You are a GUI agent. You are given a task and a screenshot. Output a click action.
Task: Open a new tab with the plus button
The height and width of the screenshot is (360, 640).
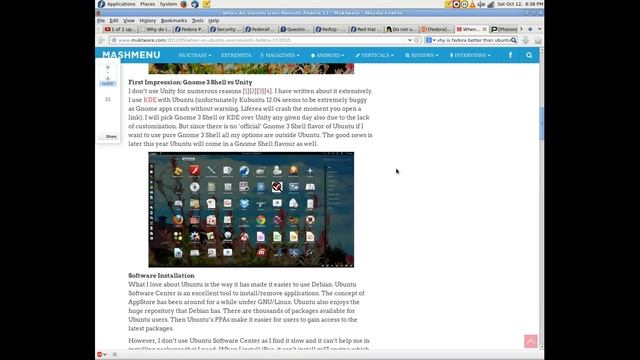point(530,29)
